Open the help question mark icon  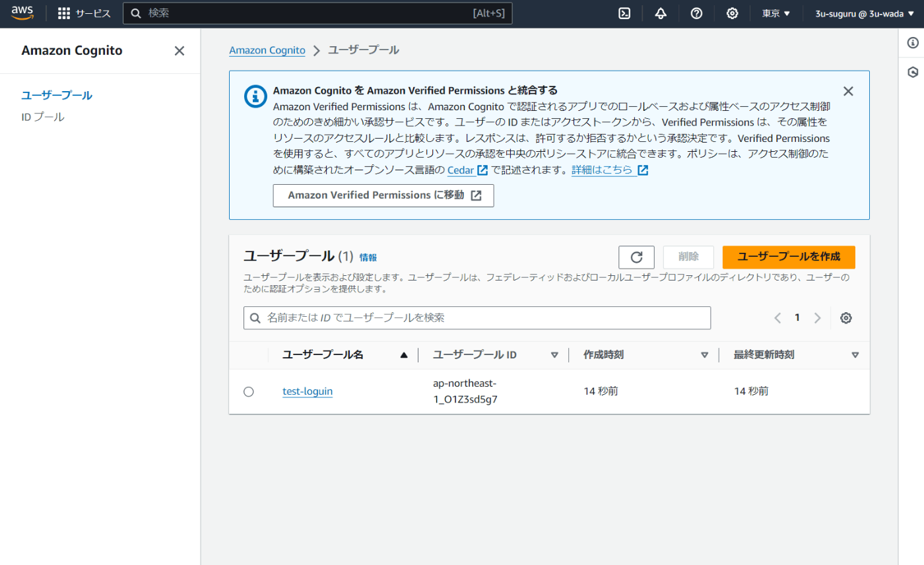click(x=696, y=13)
